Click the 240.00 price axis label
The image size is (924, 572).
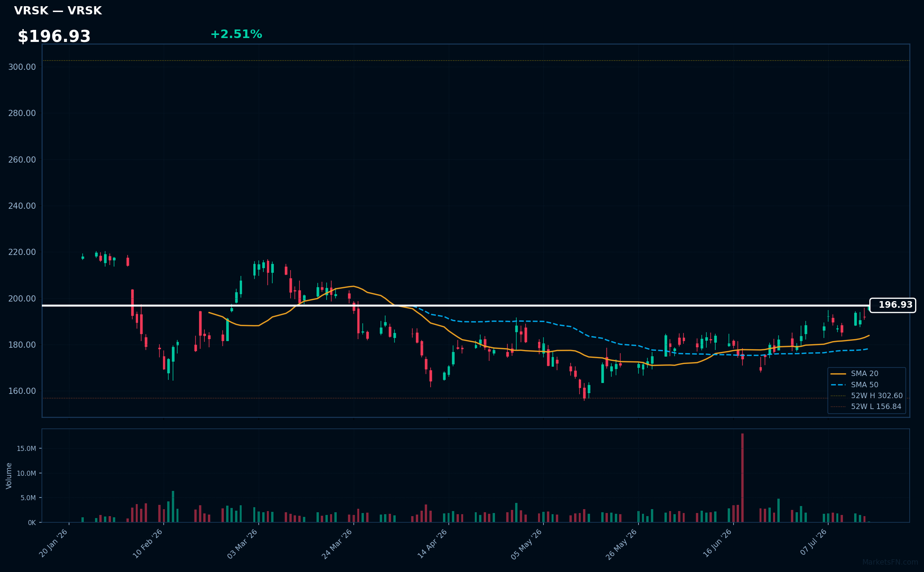pyautogui.click(x=22, y=206)
